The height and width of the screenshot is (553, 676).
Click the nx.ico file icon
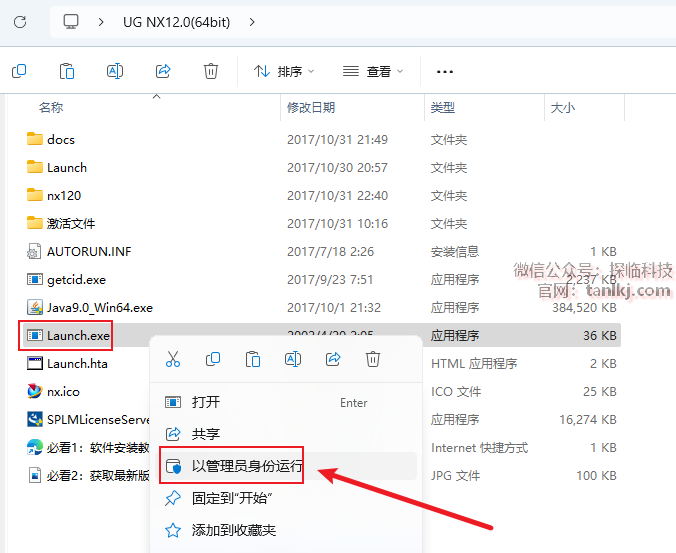(34, 391)
